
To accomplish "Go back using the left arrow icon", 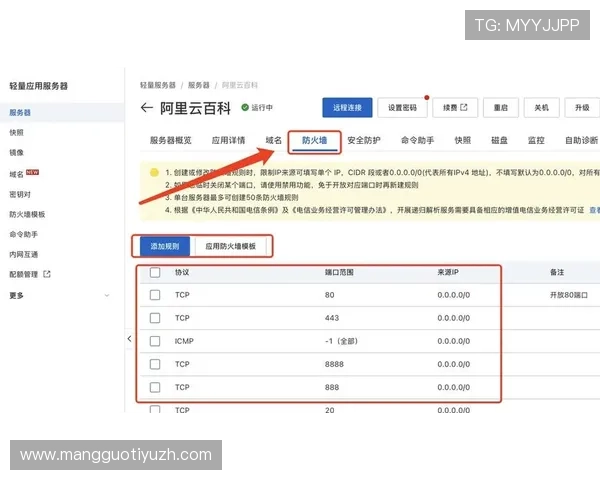I will pos(147,108).
